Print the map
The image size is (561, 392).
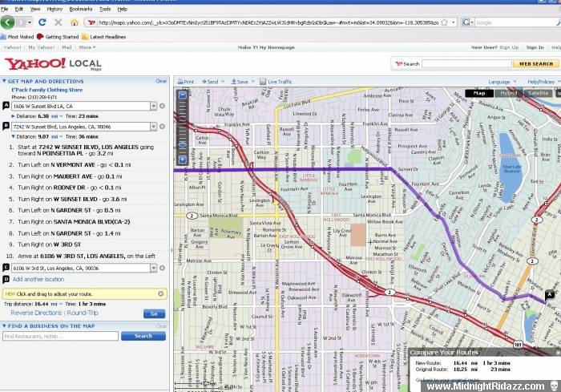[186, 82]
